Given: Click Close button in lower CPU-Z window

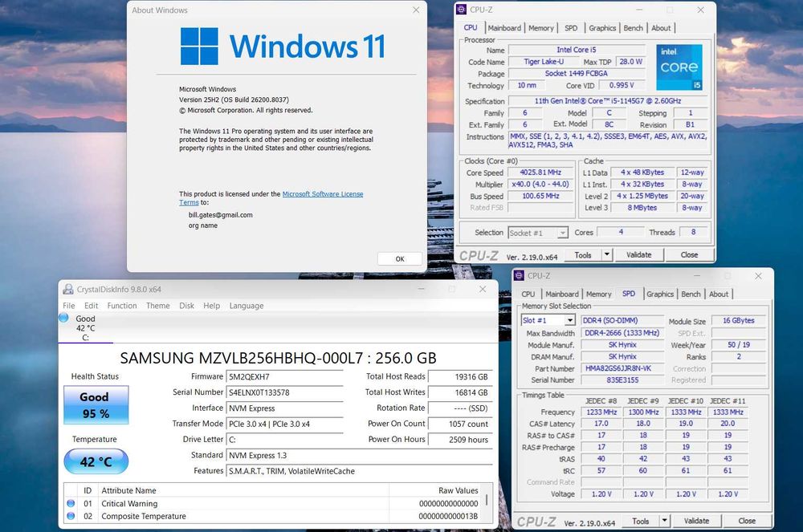Looking at the screenshot, I should click(x=747, y=521).
